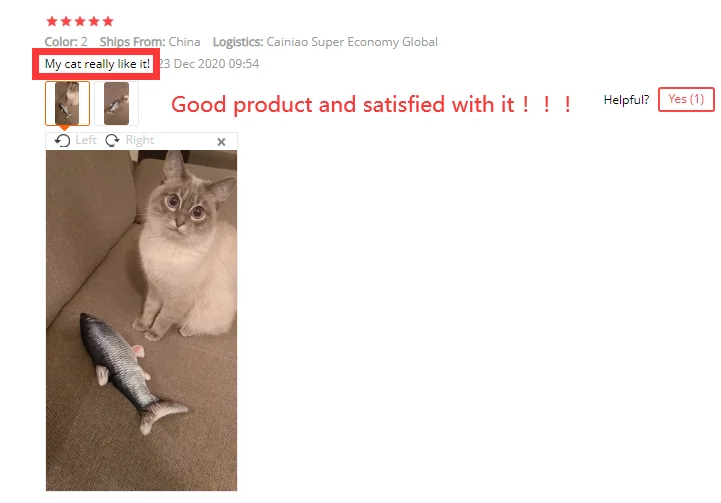Open the second review photo thumbnail
Viewport: 721px width, 503px height.
pyautogui.click(x=116, y=103)
